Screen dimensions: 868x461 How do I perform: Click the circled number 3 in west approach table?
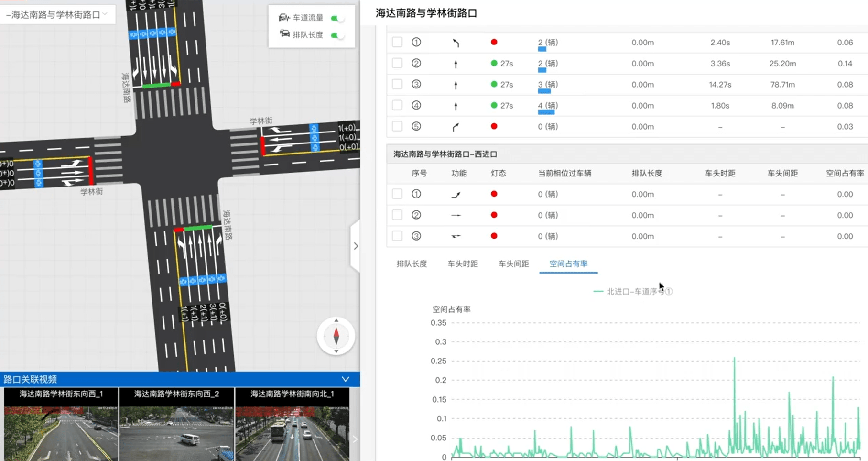416,236
